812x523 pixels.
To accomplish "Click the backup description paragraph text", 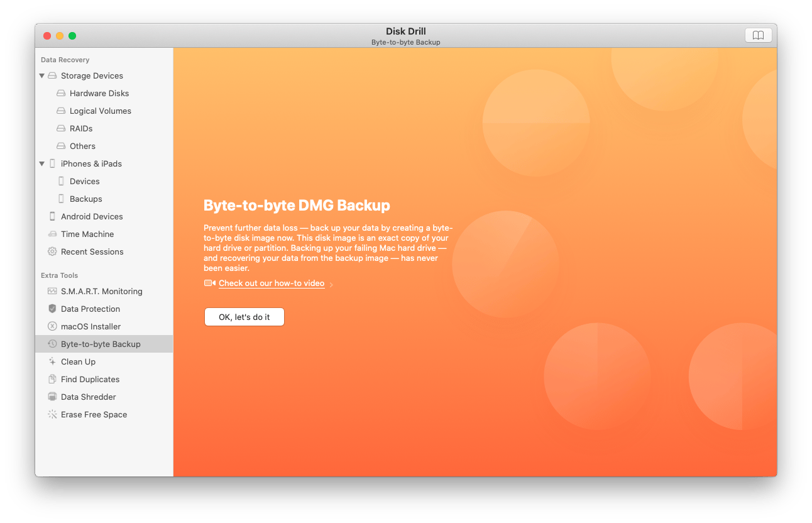I will (x=328, y=248).
